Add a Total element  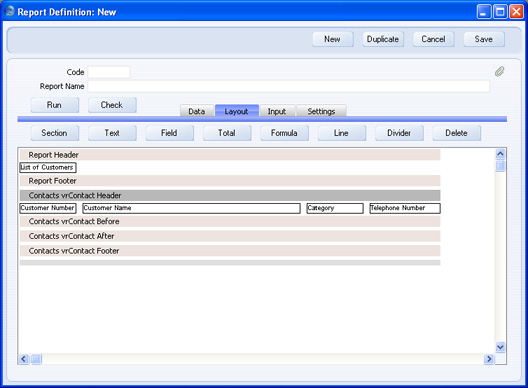coord(227,133)
